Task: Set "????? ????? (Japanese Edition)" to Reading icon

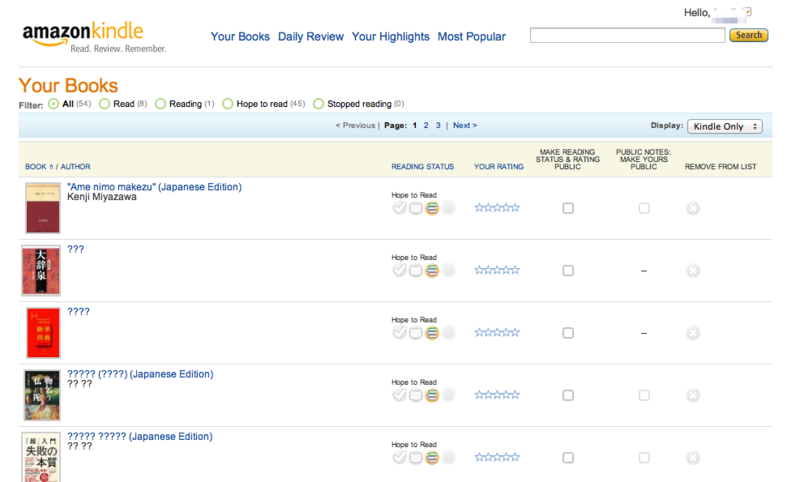Action: (416, 458)
